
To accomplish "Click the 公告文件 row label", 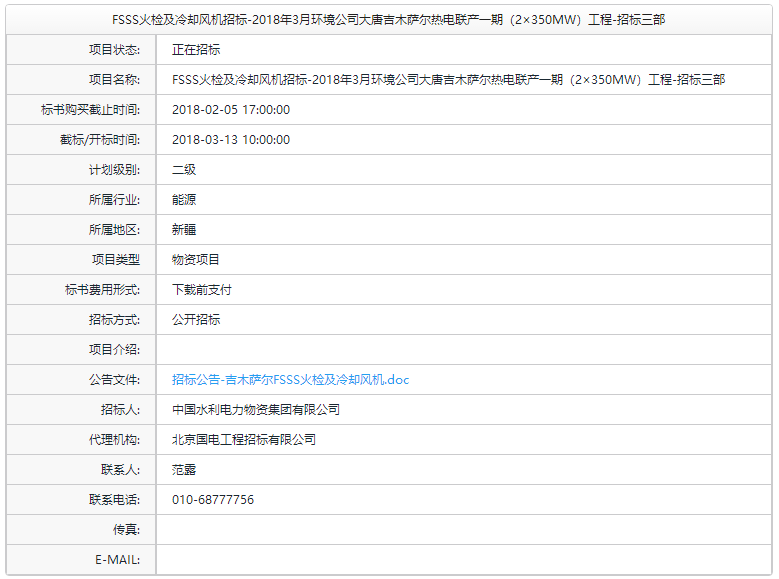I will pyautogui.click(x=114, y=380).
